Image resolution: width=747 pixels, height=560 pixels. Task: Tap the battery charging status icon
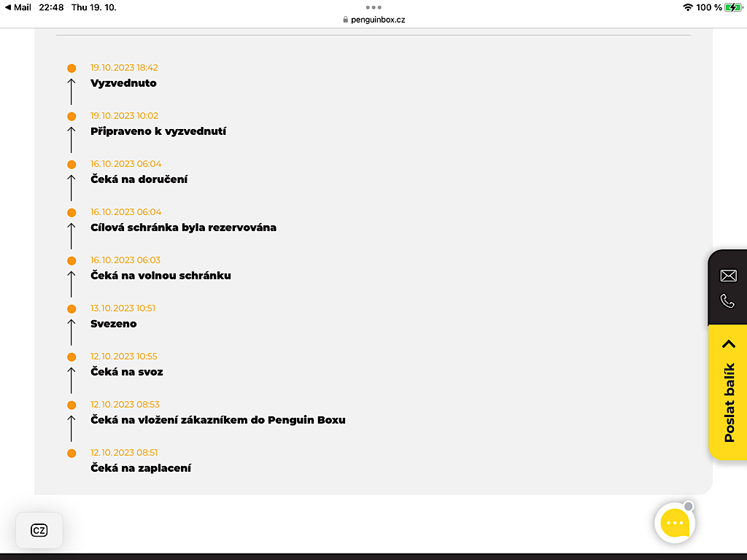pos(733,7)
